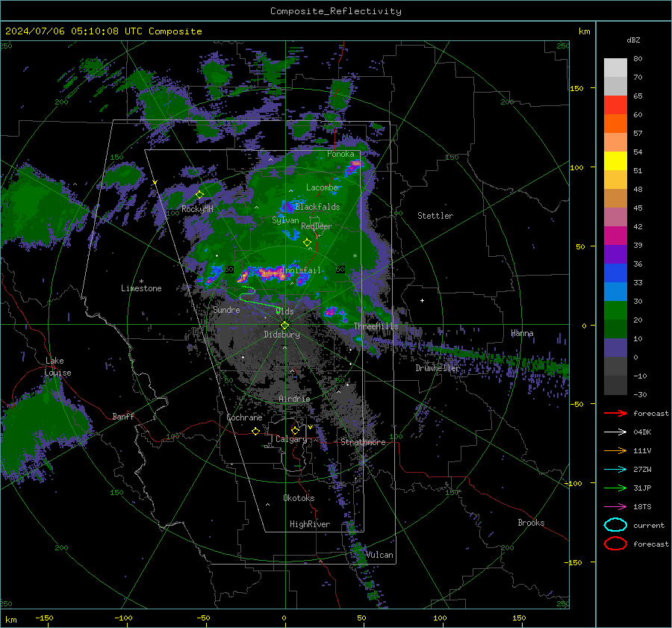Click the ThreeHills map label

coord(376,326)
